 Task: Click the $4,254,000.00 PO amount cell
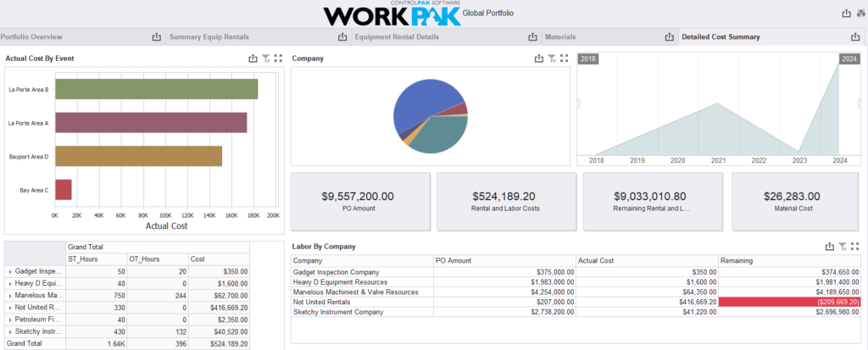(x=504, y=292)
